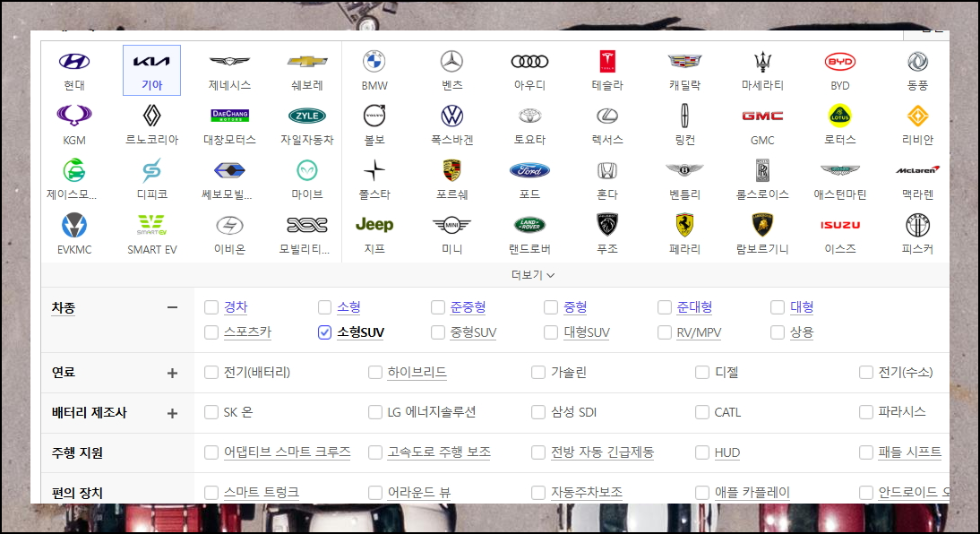Viewport: 980px width, 534px height.
Task: Click the 차종 category label
Action: [63, 307]
